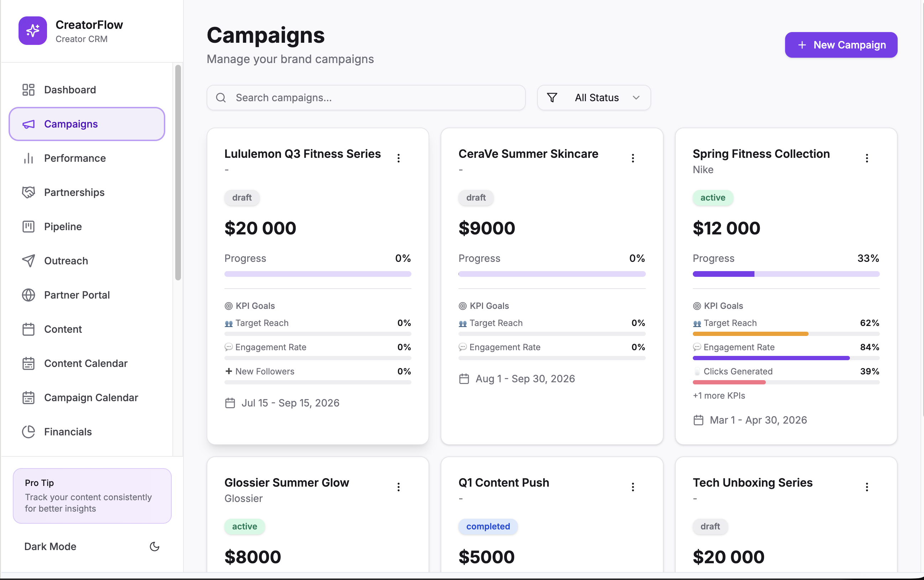Open Campaign Calendar
Image resolution: width=924 pixels, height=580 pixels.
click(87, 397)
